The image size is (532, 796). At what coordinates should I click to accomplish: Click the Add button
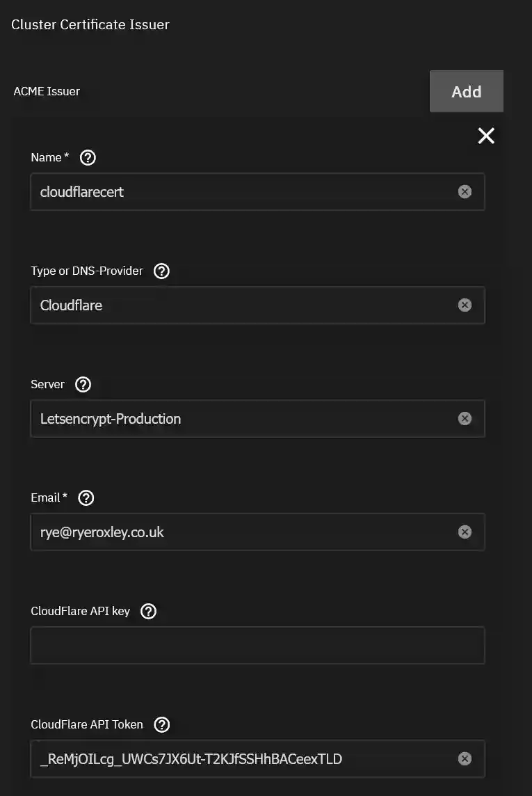(466, 91)
